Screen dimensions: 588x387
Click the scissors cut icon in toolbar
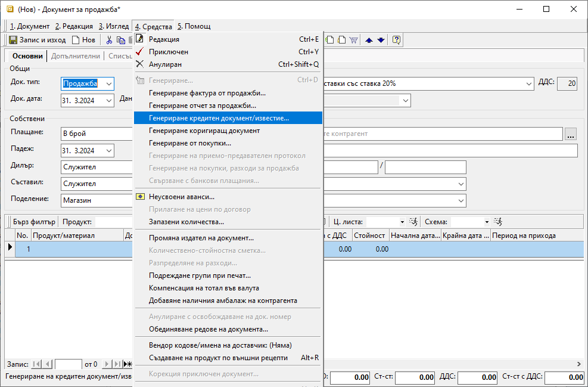coord(109,40)
